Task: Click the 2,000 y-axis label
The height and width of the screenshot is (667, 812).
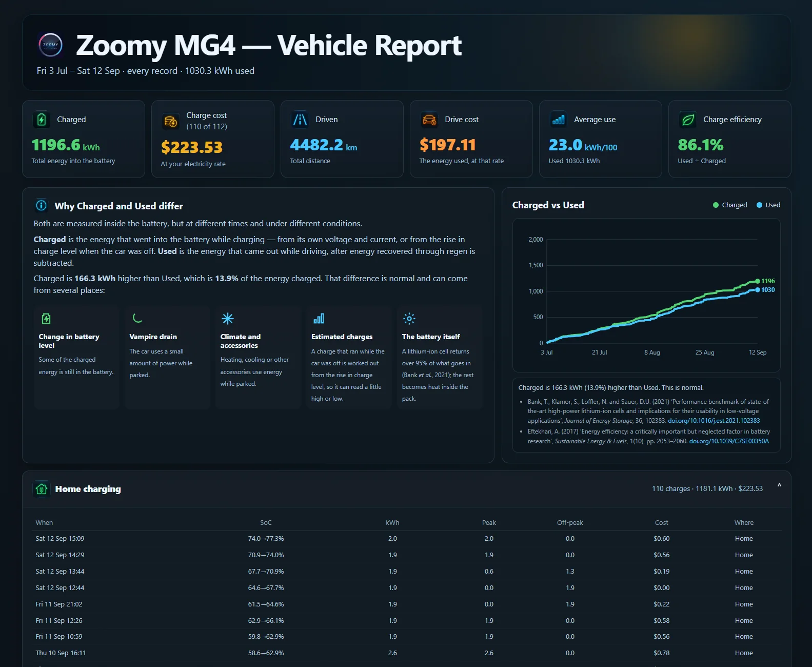Action: (536, 240)
